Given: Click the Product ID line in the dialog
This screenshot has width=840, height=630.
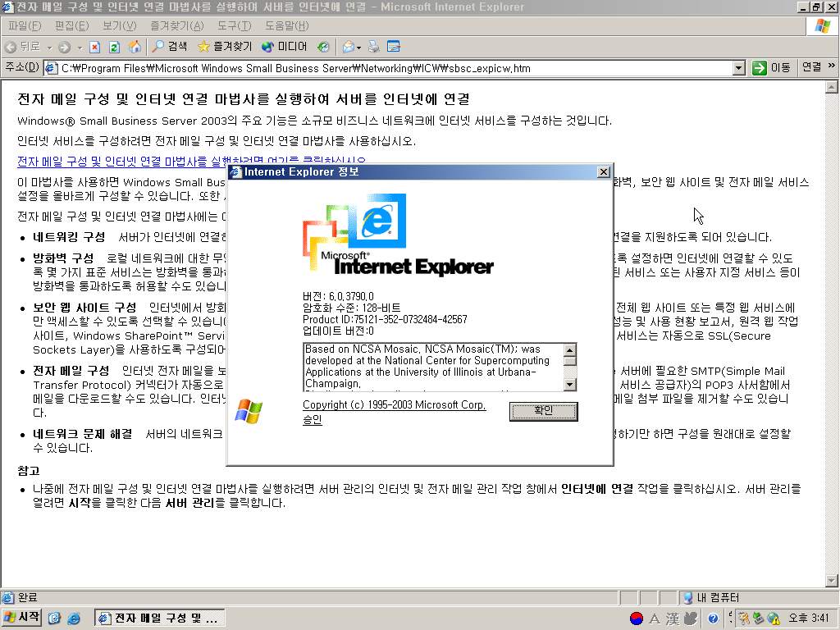Looking at the screenshot, I should click(x=385, y=319).
